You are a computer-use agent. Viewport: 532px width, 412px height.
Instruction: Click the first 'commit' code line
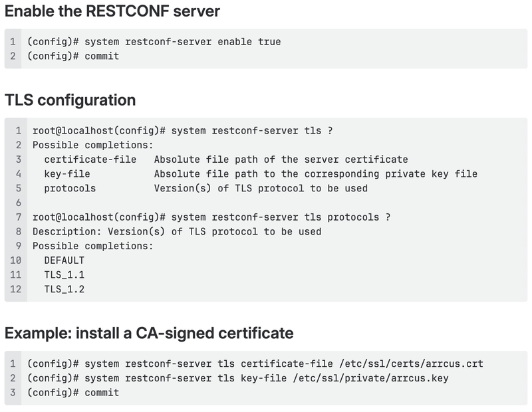click(x=73, y=56)
